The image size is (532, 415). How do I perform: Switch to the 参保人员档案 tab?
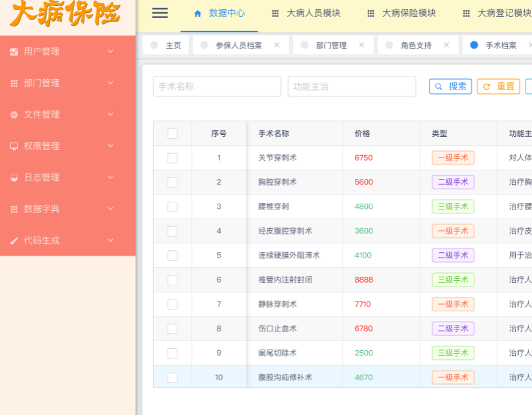241,45
